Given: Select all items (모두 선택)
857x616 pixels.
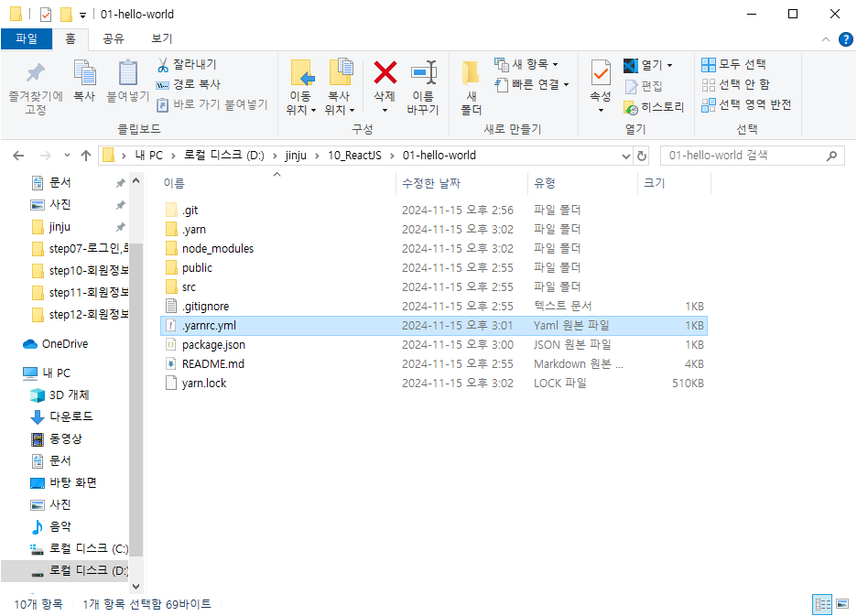Looking at the screenshot, I should point(733,64).
